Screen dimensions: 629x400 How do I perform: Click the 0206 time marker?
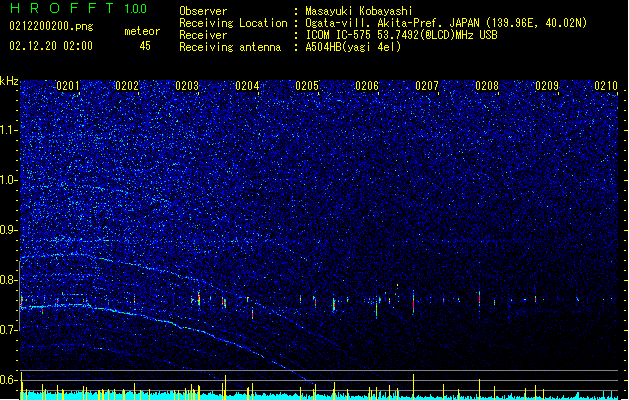tap(367, 86)
